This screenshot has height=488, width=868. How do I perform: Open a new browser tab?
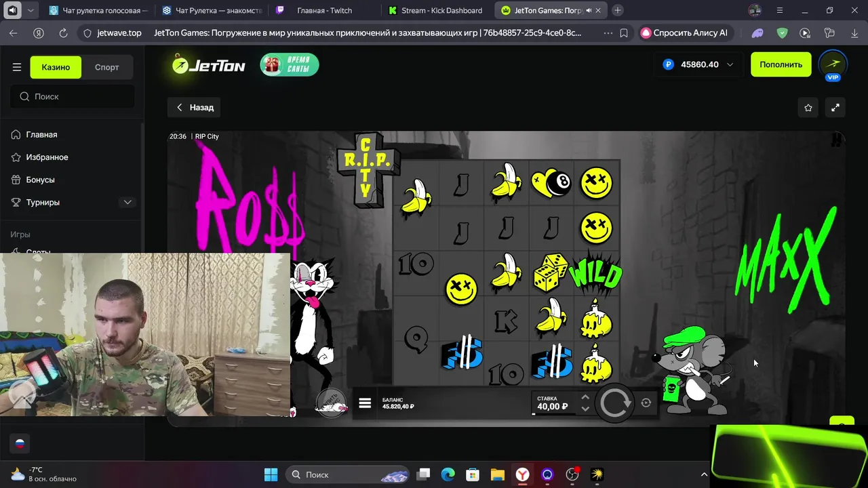(618, 10)
